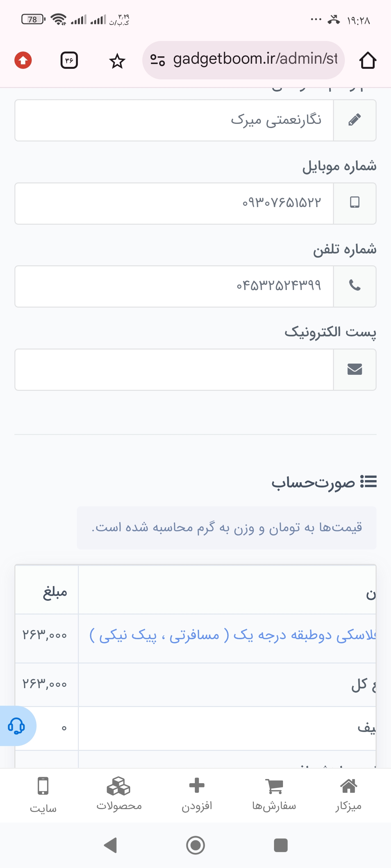This screenshot has width=391, height=868.
Task: Bookmark this page with the star icon
Action: pos(117,61)
